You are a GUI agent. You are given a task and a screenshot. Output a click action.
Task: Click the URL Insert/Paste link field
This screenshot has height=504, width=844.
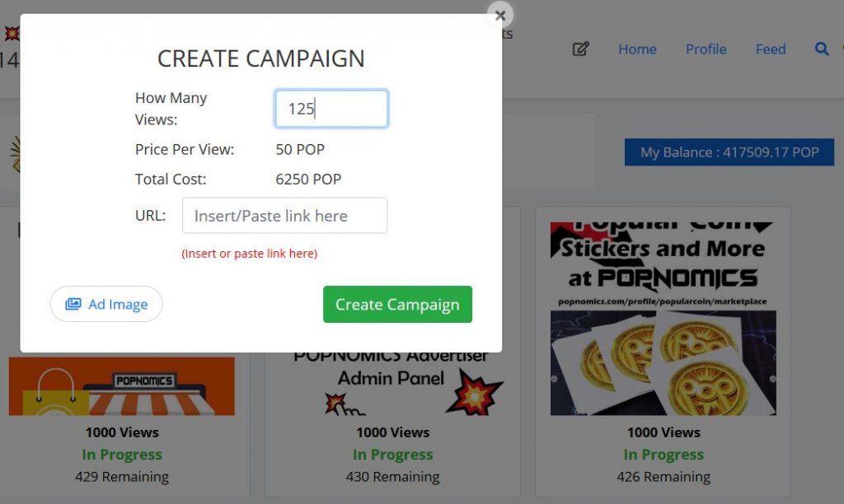click(284, 215)
